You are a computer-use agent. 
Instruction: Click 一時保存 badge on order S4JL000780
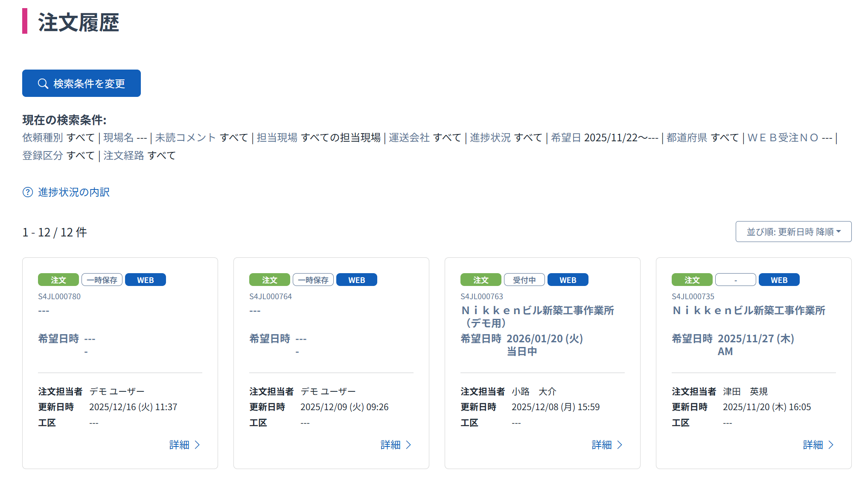[x=102, y=280]
